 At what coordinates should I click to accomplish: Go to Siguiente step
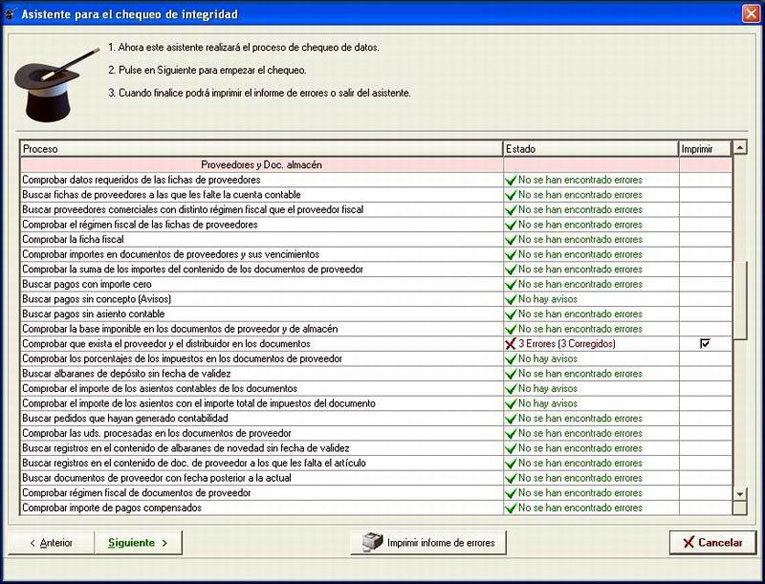tap(138, 543)
